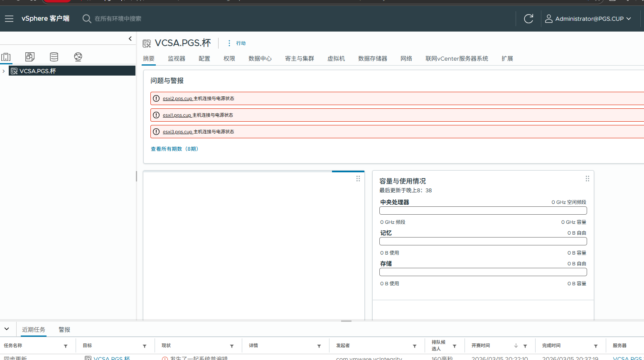
Task: Click the 问题与警报 heading
Action: 167,81
